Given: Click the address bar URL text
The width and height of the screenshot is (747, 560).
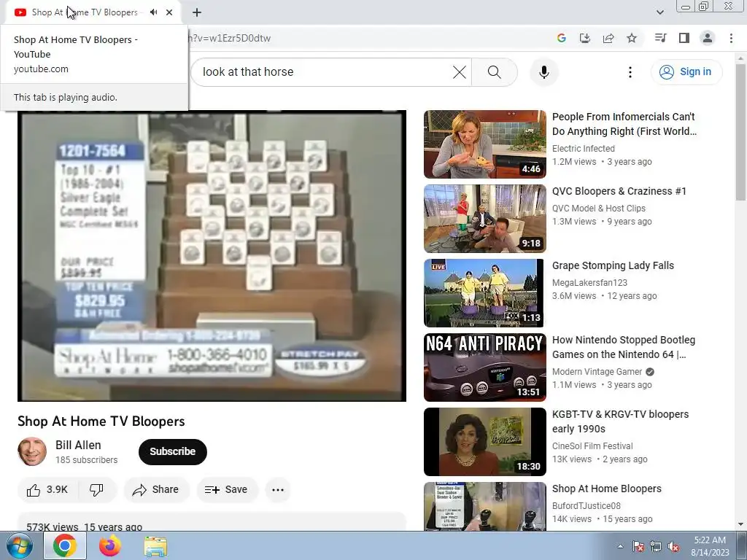Looking at the screenshot, I should (x=230, y=38).
